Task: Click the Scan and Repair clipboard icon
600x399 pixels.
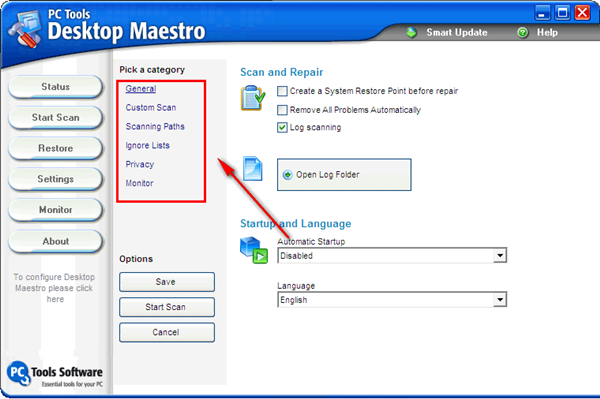Action: point(253,98)
